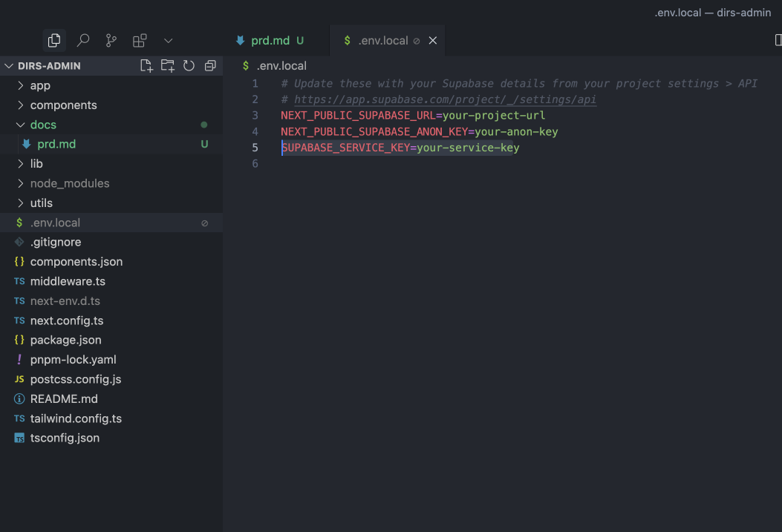Open middleware.ts in the explorer
Viewport: 782px width, 532px height.
pos(68,281)
